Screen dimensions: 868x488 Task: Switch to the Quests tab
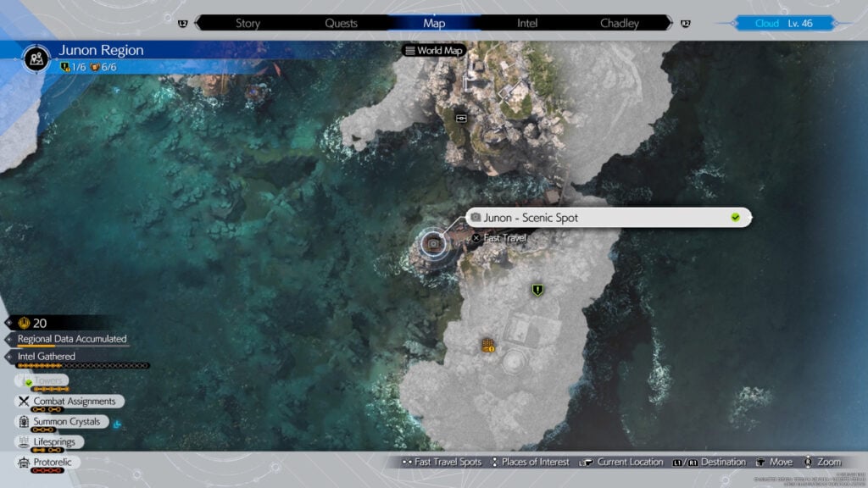[x=342, y=23]
